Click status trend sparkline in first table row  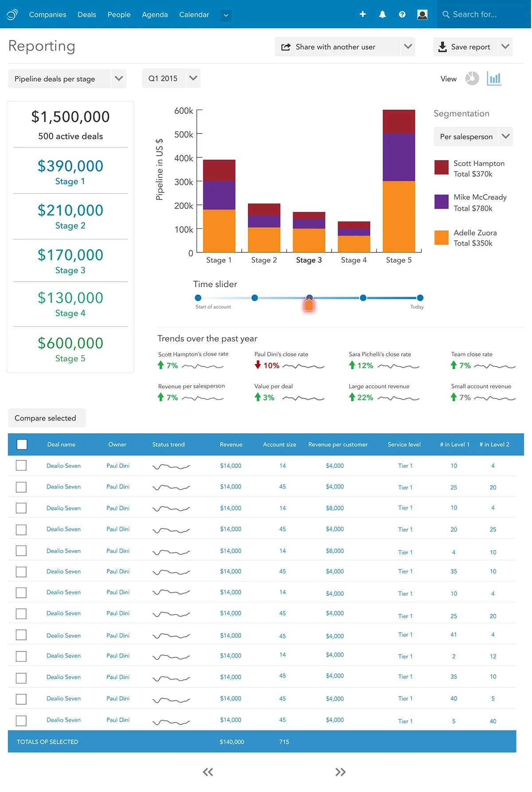pos(171,467)
